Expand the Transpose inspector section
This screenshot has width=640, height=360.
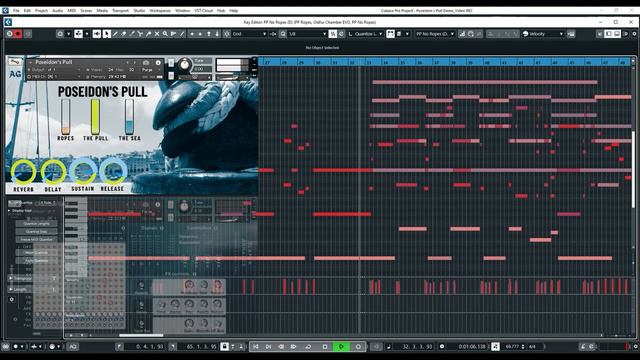click(x=11, y=278)
